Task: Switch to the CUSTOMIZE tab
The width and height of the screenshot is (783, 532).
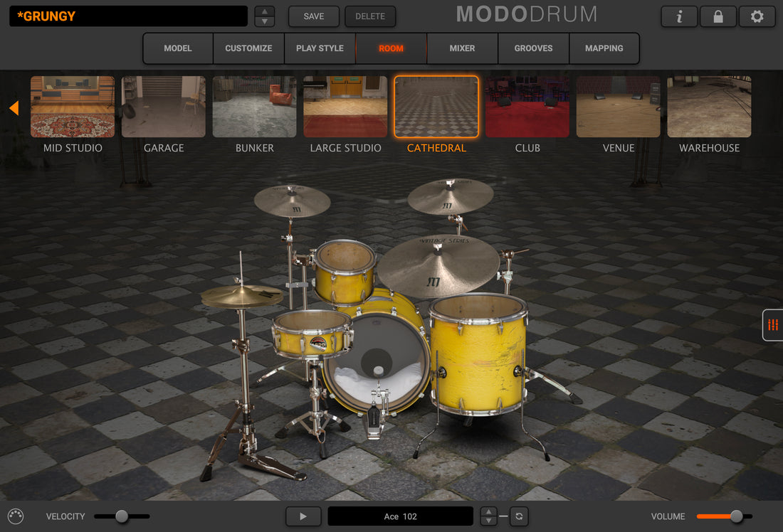Action: 248,48
